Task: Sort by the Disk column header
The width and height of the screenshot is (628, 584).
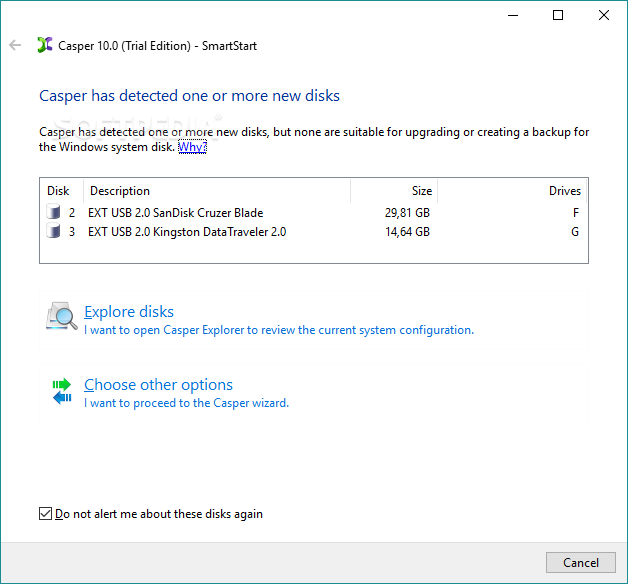Action: pos(62,191)
